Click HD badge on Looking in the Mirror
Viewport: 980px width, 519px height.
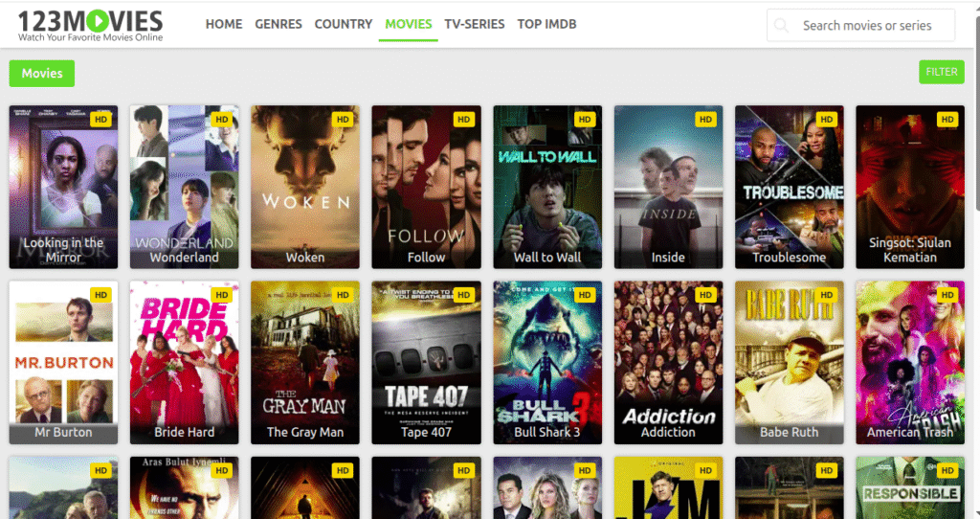100,120
